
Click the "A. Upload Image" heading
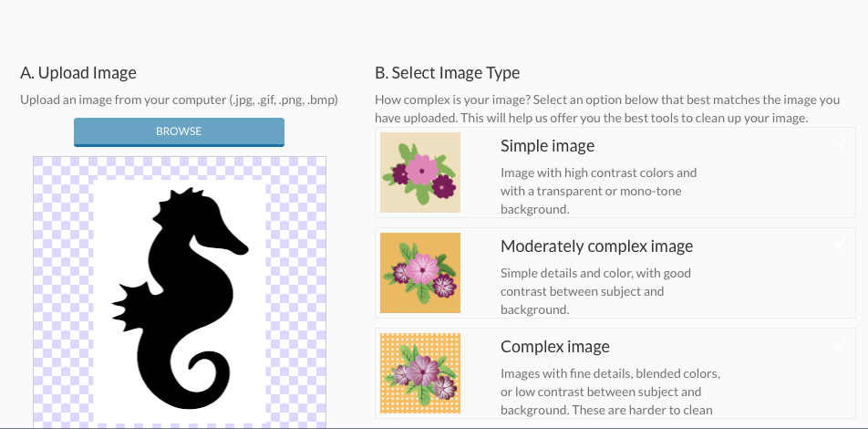tap(78, 73)
